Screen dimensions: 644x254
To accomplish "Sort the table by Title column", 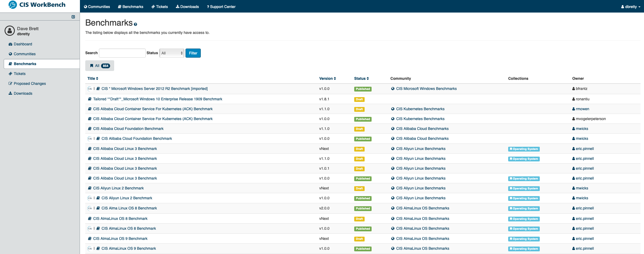I will point(93,78).
